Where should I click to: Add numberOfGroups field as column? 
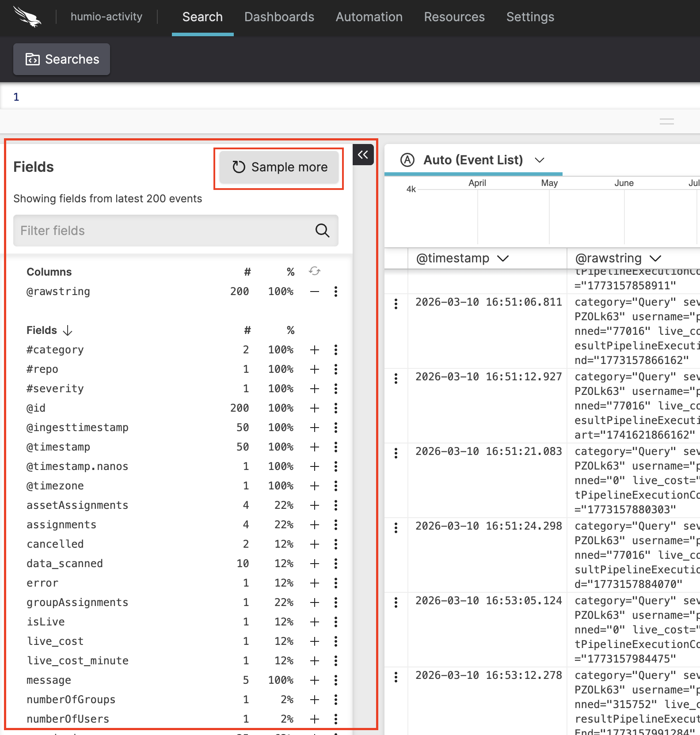tap(315, 700)
